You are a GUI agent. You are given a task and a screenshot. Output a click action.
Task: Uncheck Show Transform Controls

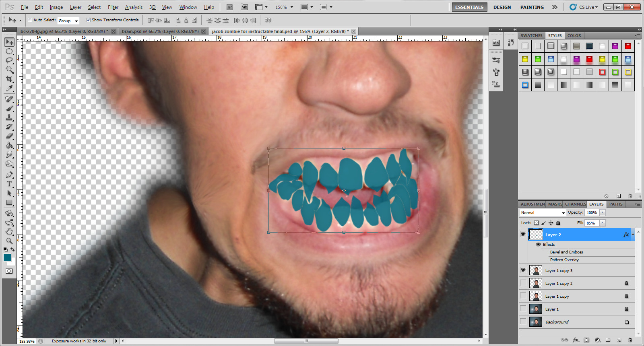pyautogui.click(x=88, y=20)
